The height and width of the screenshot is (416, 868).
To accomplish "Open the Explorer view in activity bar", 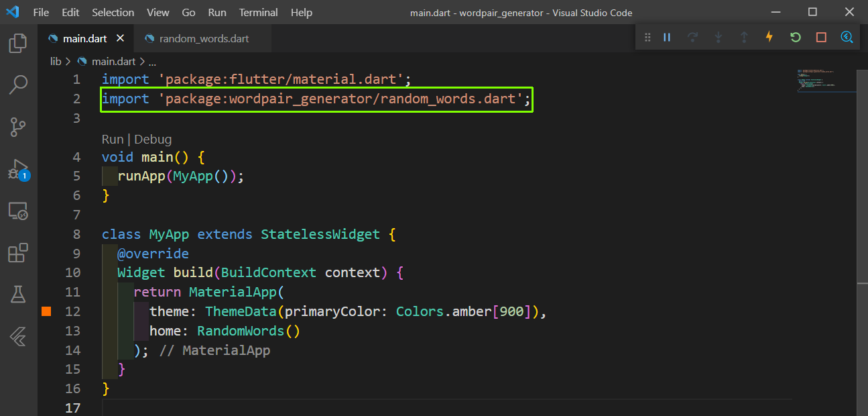I will coord(18,44).
